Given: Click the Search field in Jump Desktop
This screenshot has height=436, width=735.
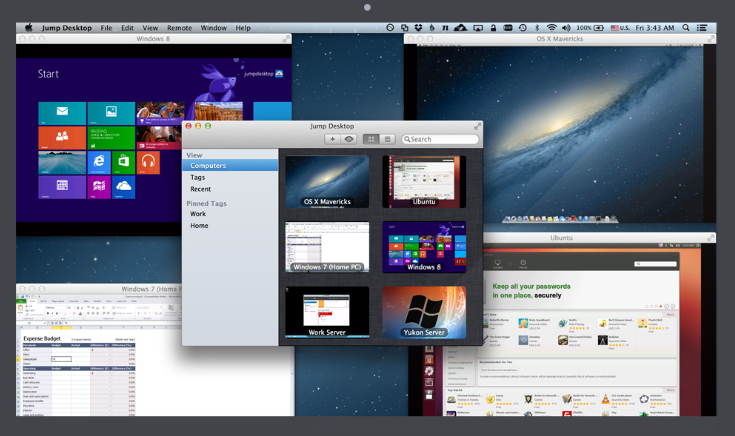Looking at the screenshot, I should (x=440, y=139).
